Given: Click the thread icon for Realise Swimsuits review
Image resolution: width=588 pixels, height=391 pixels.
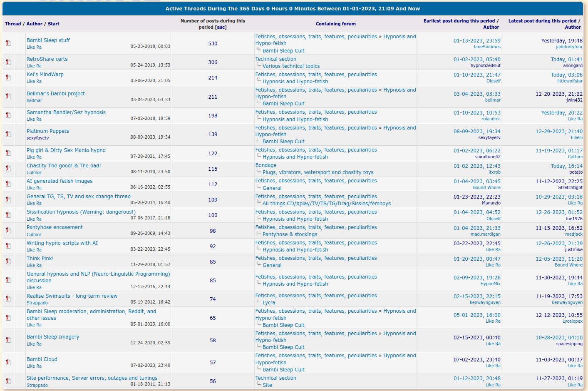Looking at the screenshot, I should pos(8,299).
